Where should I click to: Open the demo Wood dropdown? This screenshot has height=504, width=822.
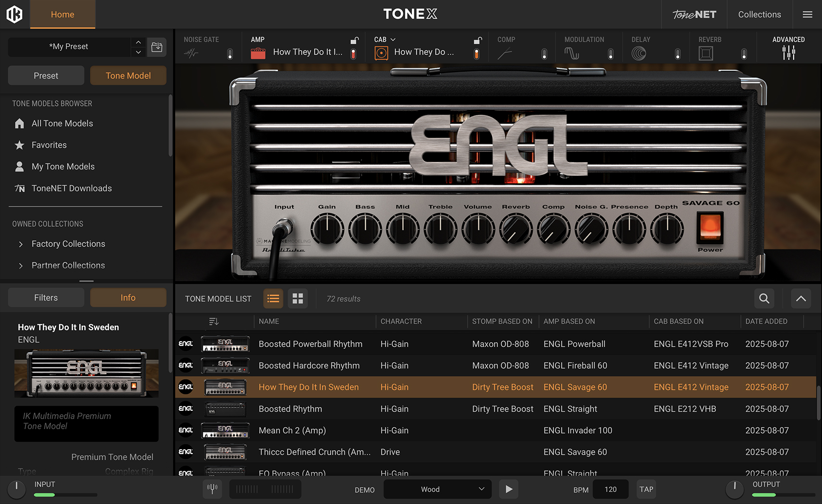[437, 489]
